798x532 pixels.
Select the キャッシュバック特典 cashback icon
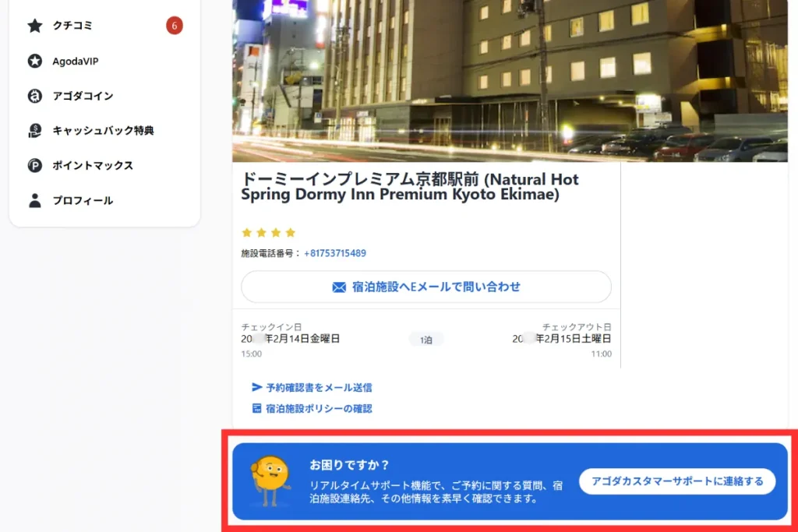34,131
